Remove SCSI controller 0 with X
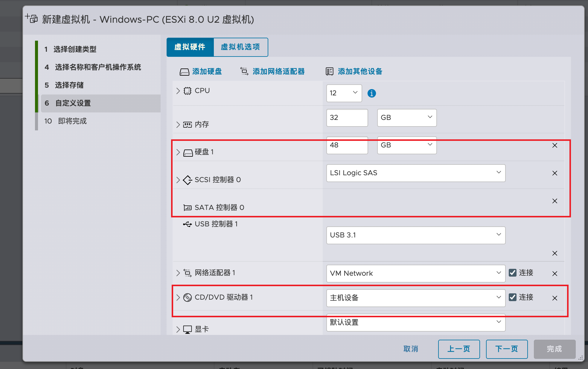588x369 pixels. pyautogui.click(x=555, y=173)
